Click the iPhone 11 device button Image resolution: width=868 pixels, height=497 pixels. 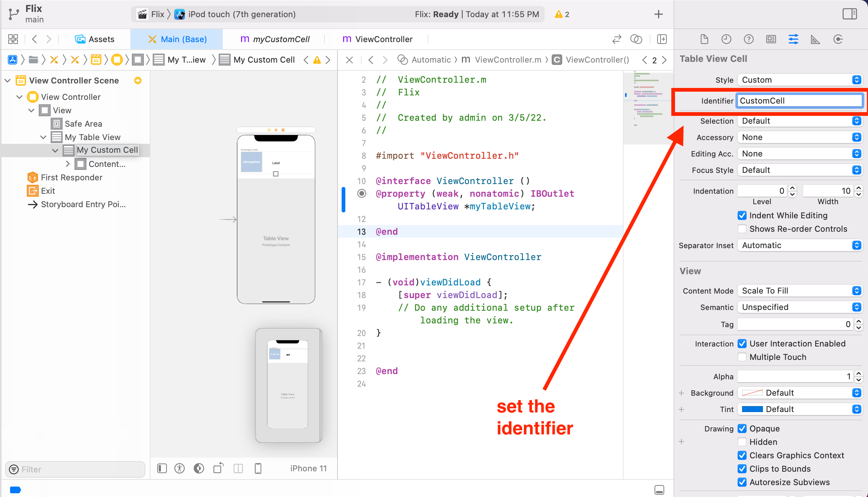[x=308, y=468]
